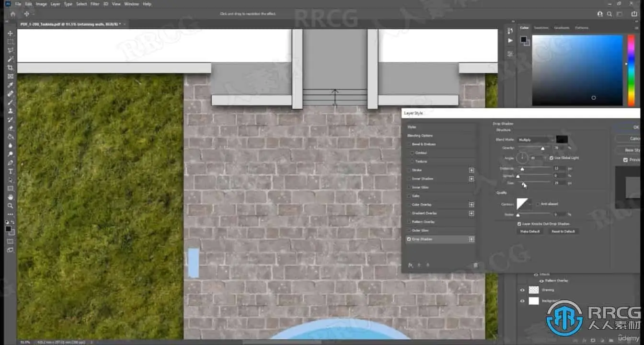Enable the Inner Shadow checkbox
Image resolution: width=644 pixels, height=345 pixels.
point(409,179)
